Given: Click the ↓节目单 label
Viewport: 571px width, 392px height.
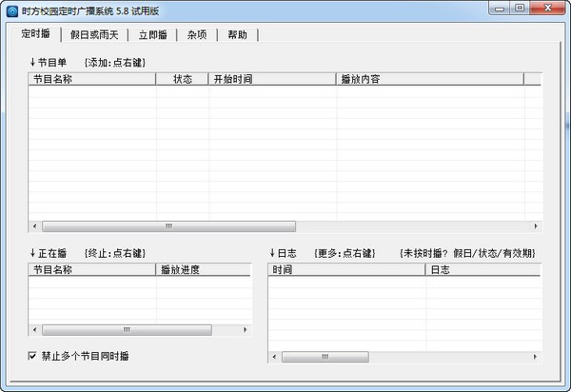Looking at the screenshot, I should pos(49,63).
